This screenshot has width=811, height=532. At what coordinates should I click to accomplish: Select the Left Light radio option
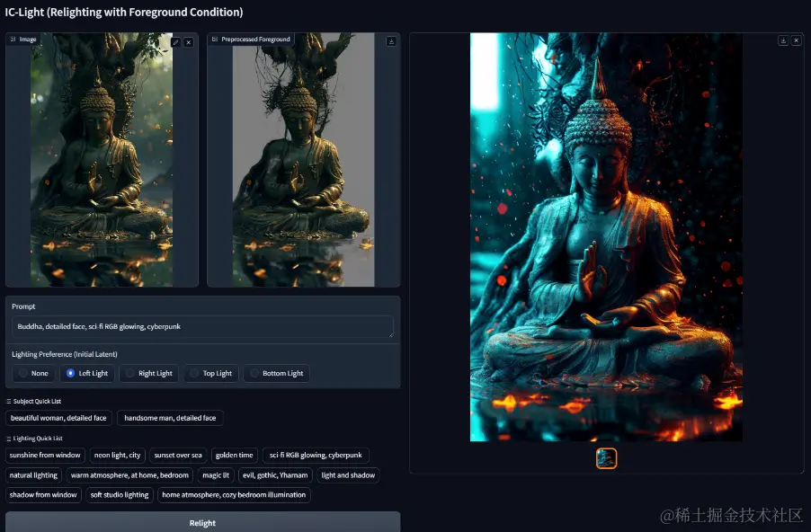coord(87,373)
